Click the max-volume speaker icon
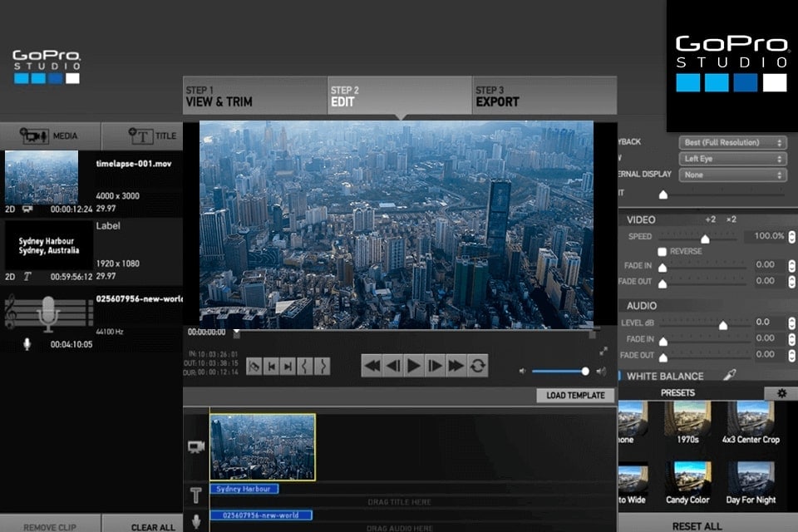798x532 pixels. click(x=601, y=371)
